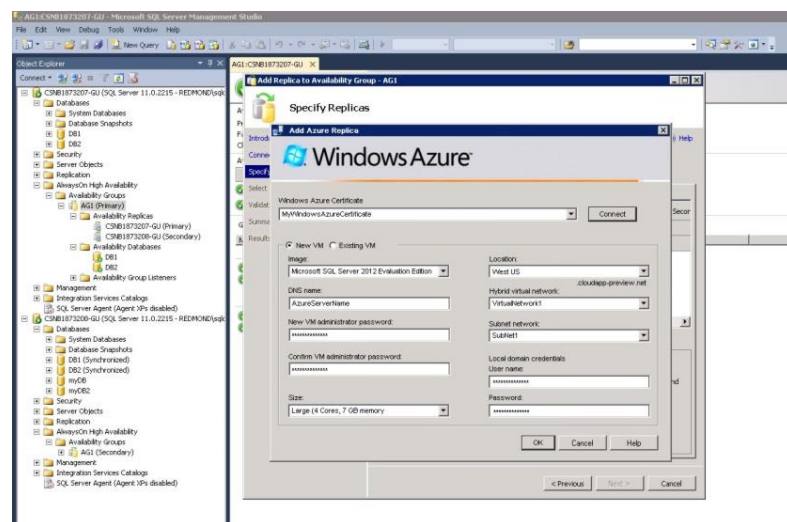Open the Connect dropdown in Object Explorer
The height and width of the screenshot is (522, 787).
(x=36, y=78)
